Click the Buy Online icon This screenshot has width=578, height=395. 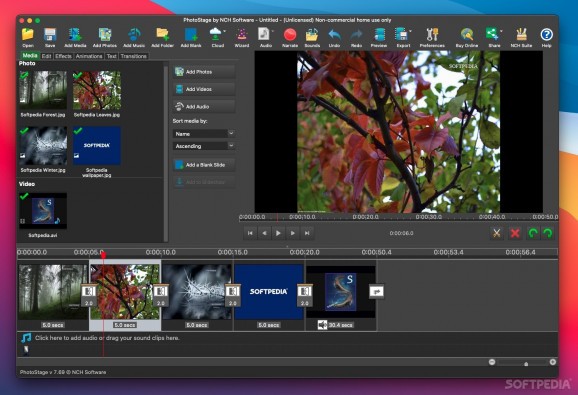coord(467,37)
